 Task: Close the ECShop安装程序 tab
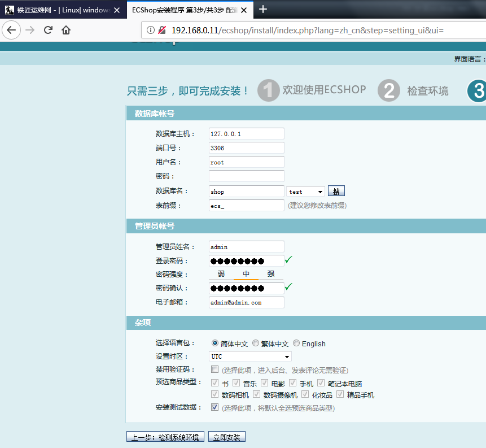(x=244, y=10)
